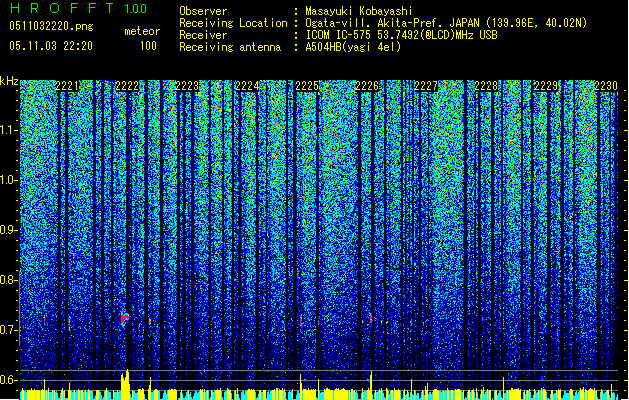Click the tallest yellow power peak below 2222
629x400 pixels.
126,384
